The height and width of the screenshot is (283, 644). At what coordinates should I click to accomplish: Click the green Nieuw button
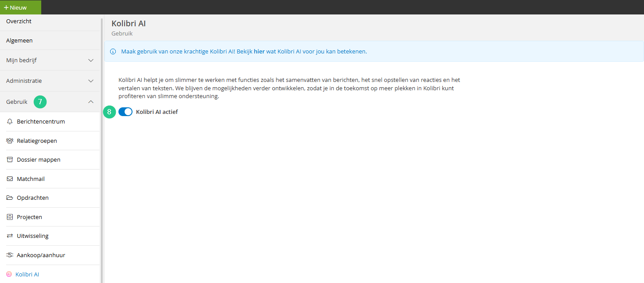point(20,7)
